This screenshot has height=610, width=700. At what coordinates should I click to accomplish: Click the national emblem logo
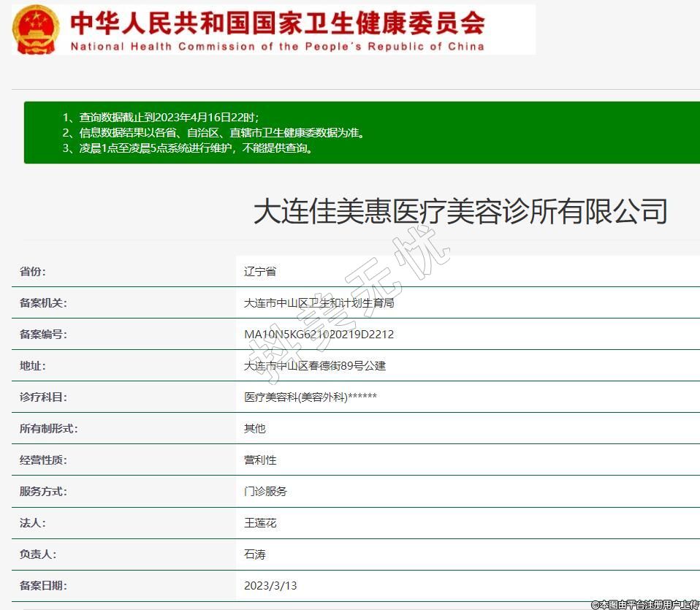36,29
